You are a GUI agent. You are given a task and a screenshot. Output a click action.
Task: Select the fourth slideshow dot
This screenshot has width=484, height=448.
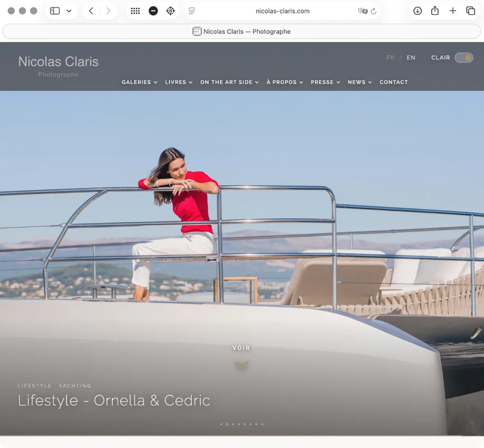[239, 424]
